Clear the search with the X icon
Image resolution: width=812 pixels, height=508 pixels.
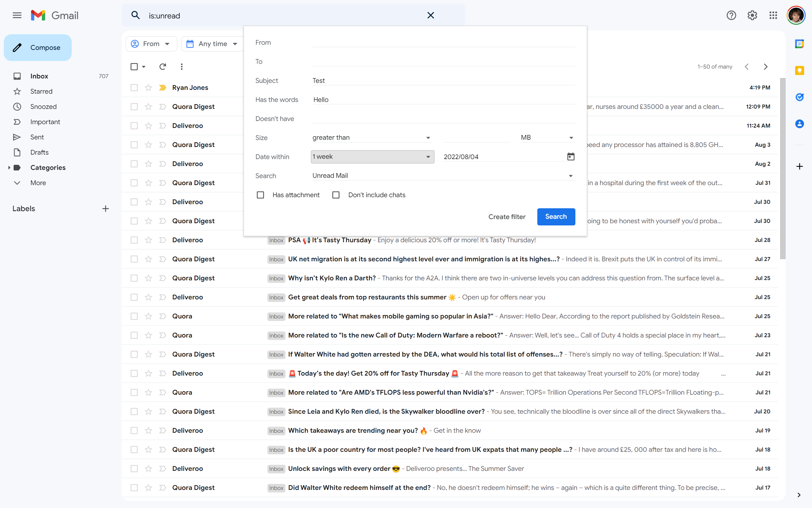tap(430, 16)
